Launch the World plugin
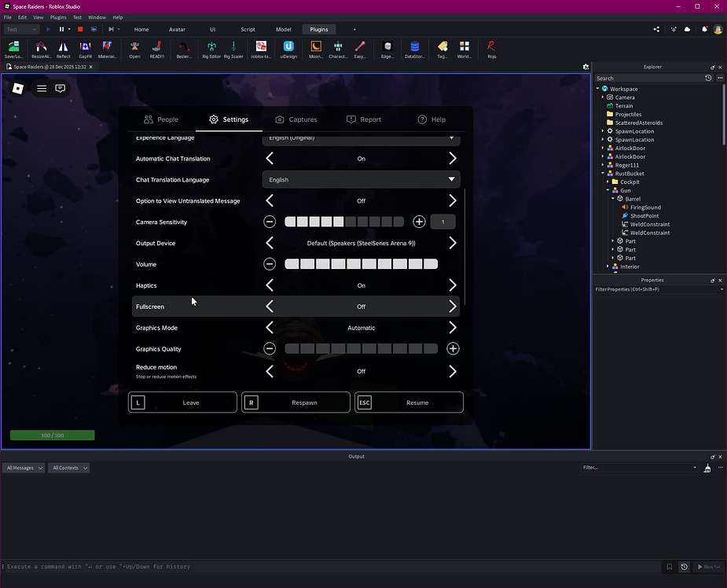The height and width of the screenshot is (588, 727). coord(464,50)
